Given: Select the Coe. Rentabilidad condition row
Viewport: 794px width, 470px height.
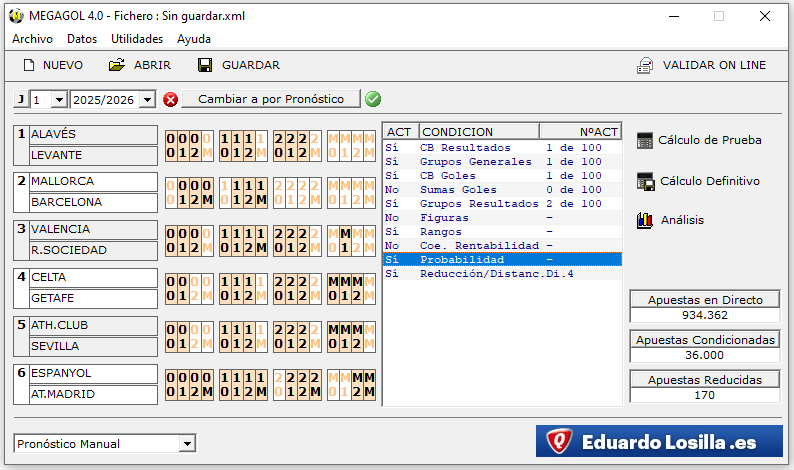Looking at the screenshot, I should tap(502, 246).
